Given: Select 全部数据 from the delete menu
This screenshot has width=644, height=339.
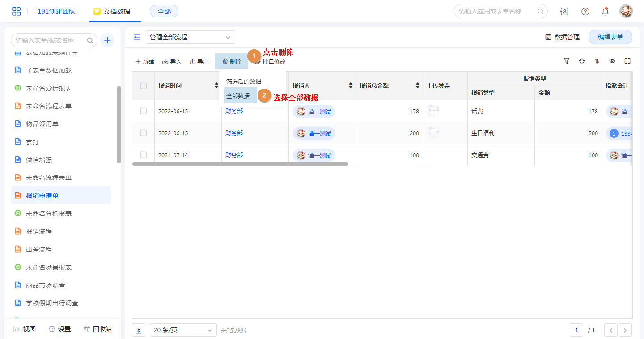Looking at the screenshot, I should coord(238,96).
